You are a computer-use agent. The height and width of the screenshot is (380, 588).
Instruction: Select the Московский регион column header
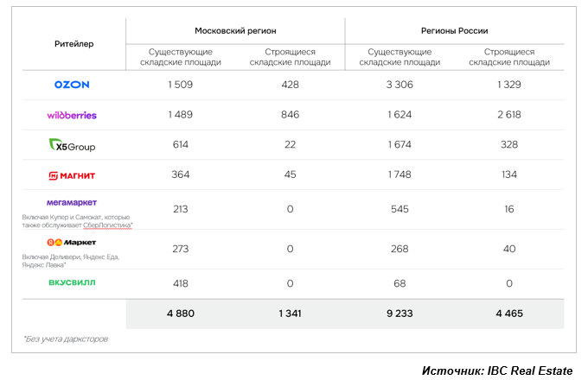[235, 30]
